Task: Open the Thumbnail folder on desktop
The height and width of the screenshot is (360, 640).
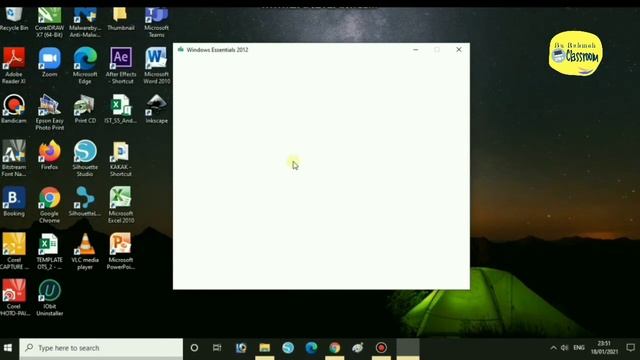Action: tap(121, 19)
